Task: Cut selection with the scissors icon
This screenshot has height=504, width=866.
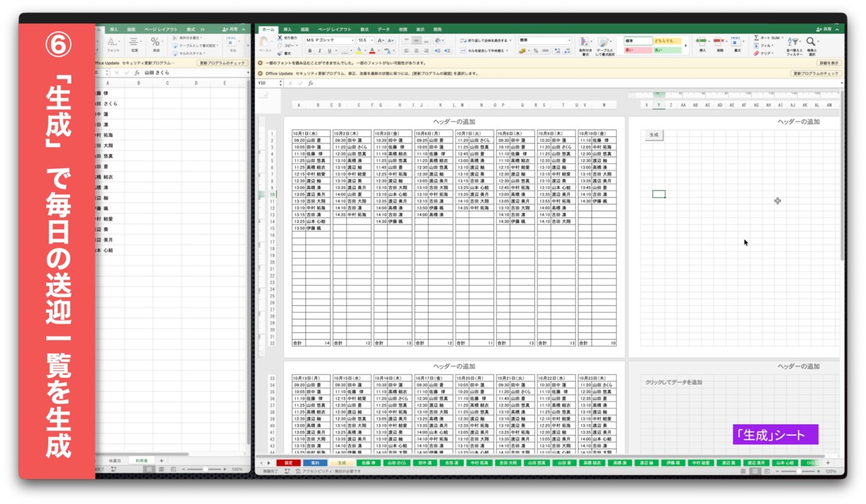Action: pyautogui.click(x=280, y=38)
